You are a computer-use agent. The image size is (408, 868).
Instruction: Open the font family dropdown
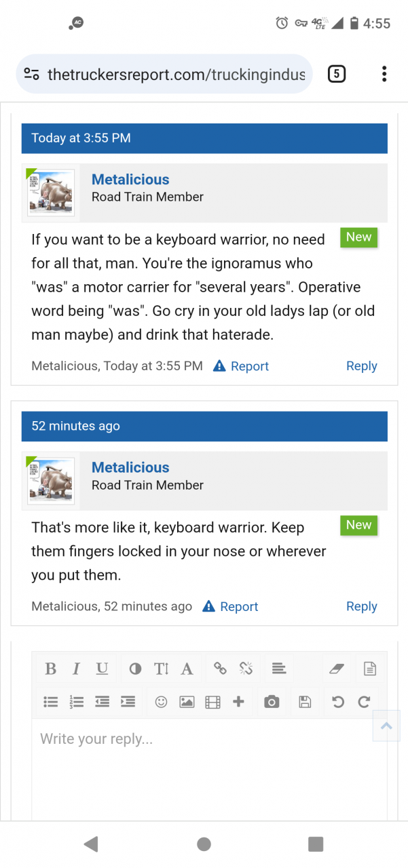click(187, 669)
